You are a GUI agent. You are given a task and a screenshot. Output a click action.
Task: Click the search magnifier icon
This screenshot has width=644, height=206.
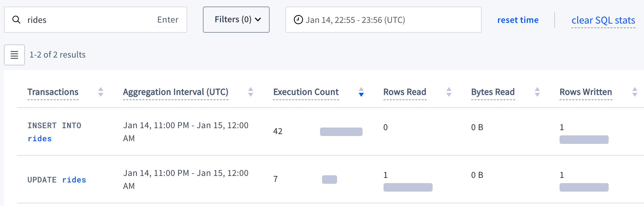[x=16, y=20]
